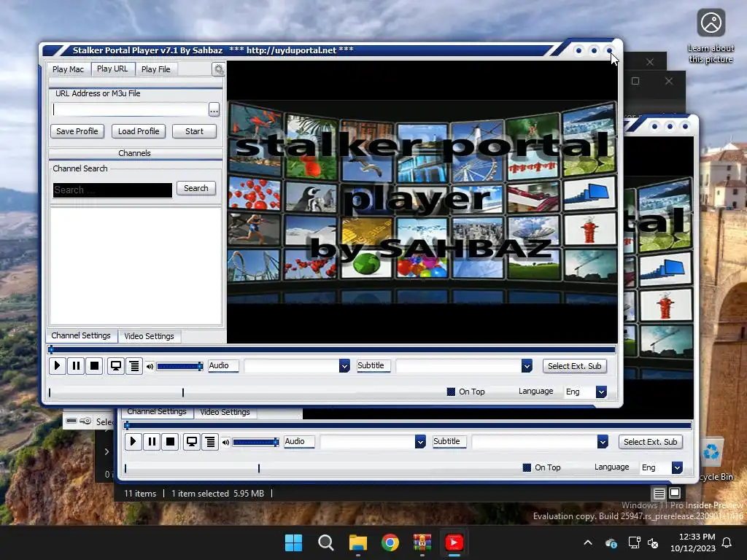Switch File Explorer to details view icon
The width and height of the screenshot is (747, 560).
pos(659,494)
